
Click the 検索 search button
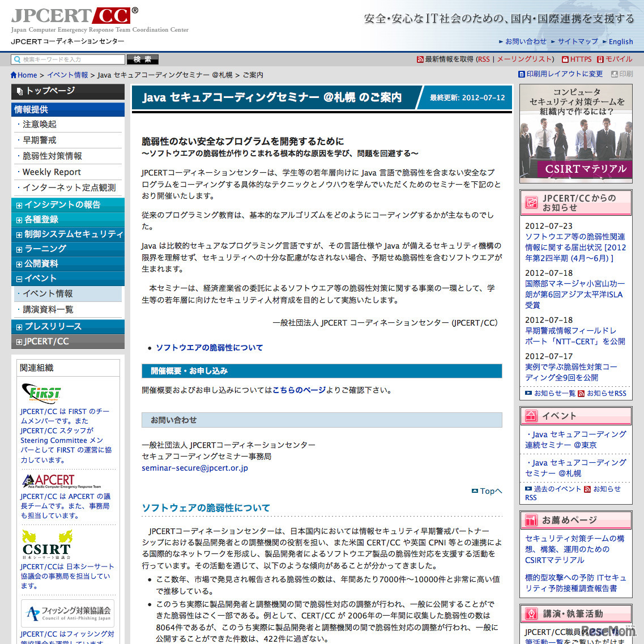click(143, 59)
